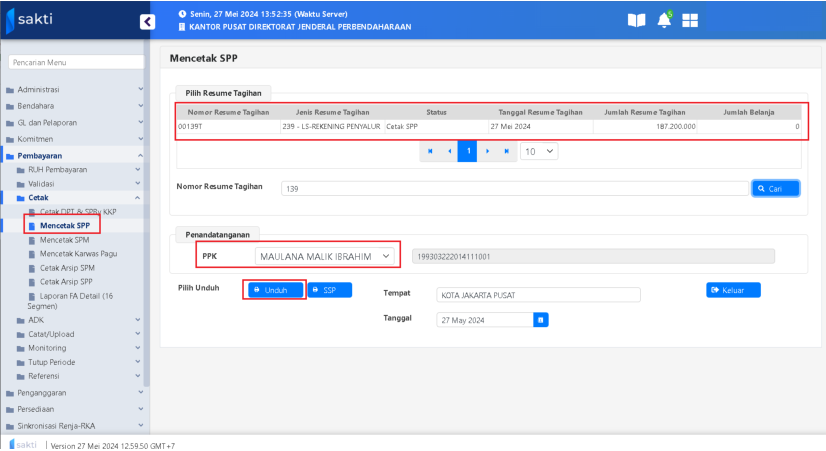The height and width of the screenshot is (451, 826).
Task: Click the Unduh download button
Action: (275, 290)
